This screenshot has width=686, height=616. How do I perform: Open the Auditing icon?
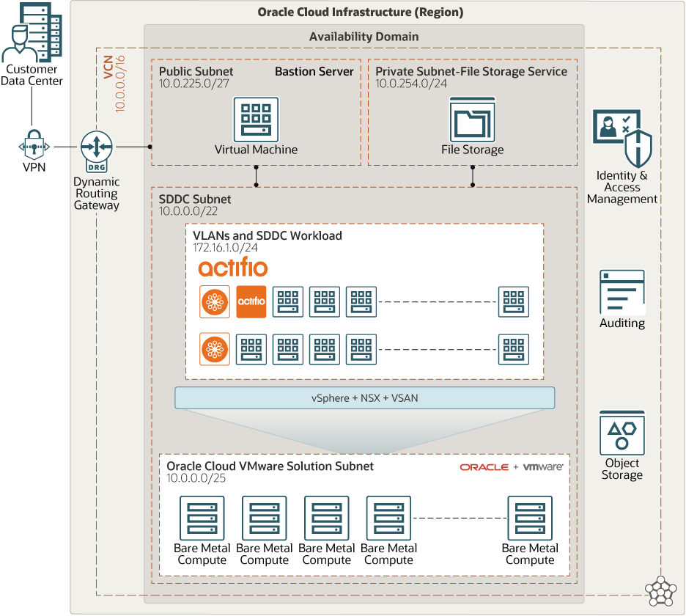pyautogui.click(x=622, y=292)
